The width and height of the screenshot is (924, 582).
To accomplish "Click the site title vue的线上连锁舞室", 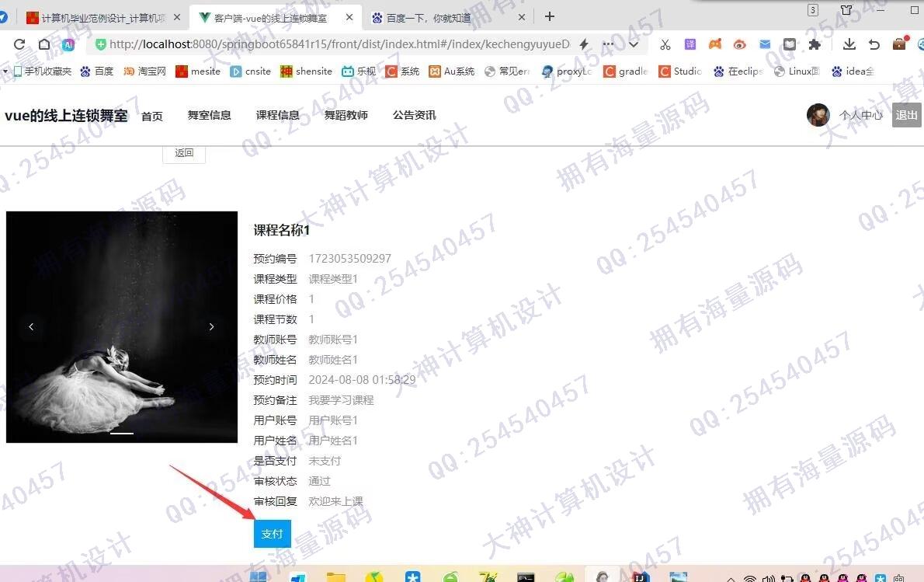I will (x=66, y=116).
